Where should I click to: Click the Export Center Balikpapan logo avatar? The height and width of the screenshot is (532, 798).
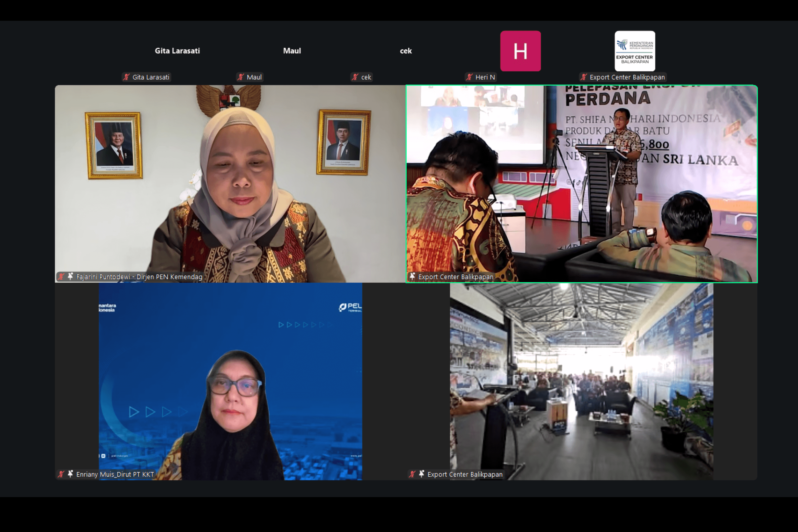click(x=635, y=51)
